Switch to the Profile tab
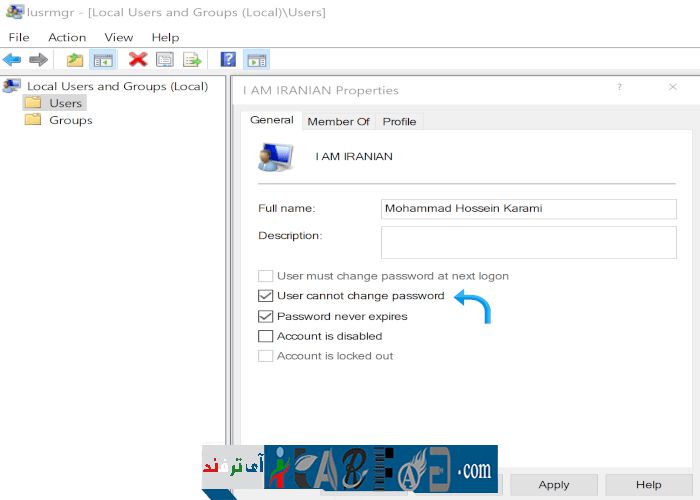700x500 pixels. pos(399,121)
